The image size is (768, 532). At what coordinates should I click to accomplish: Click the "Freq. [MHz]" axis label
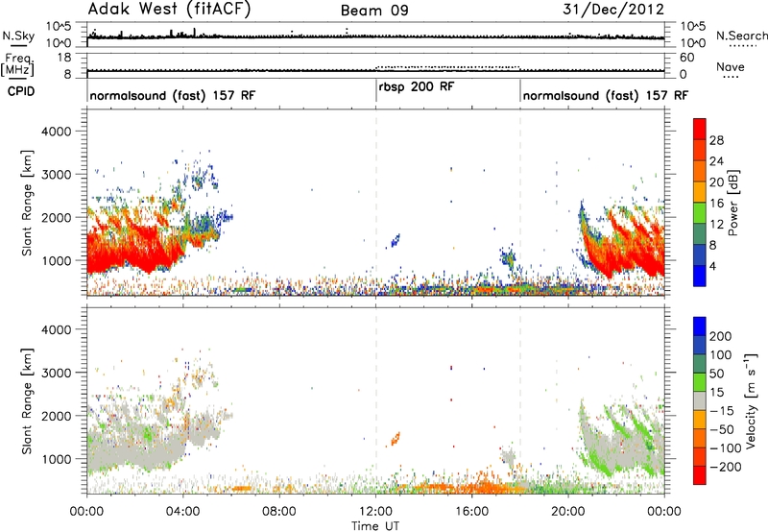pyautogui.click(x=17, y=65)
